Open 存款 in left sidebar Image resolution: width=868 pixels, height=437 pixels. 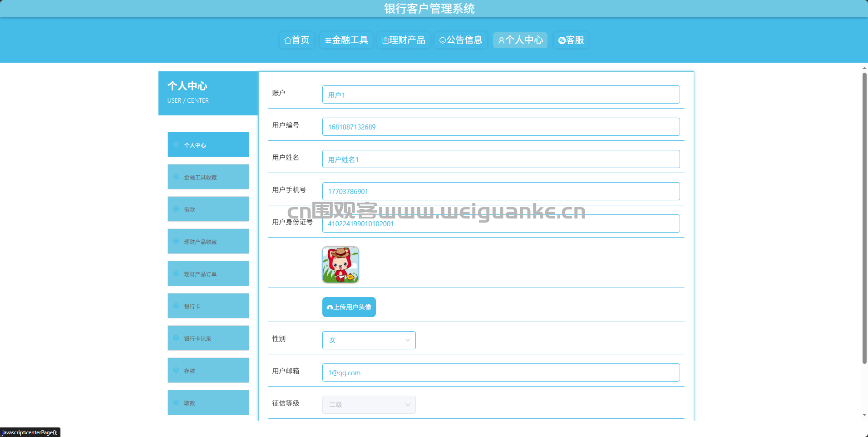(208, 370)
